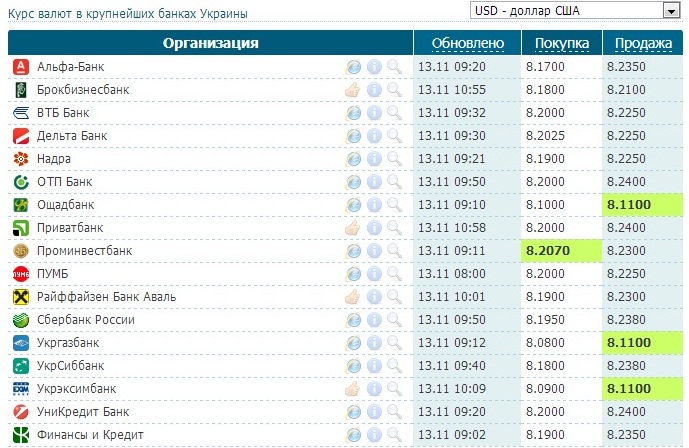The image size is (689, 448).
Task: Click the Приватбанк logo icon
Action: click(21, 228)
